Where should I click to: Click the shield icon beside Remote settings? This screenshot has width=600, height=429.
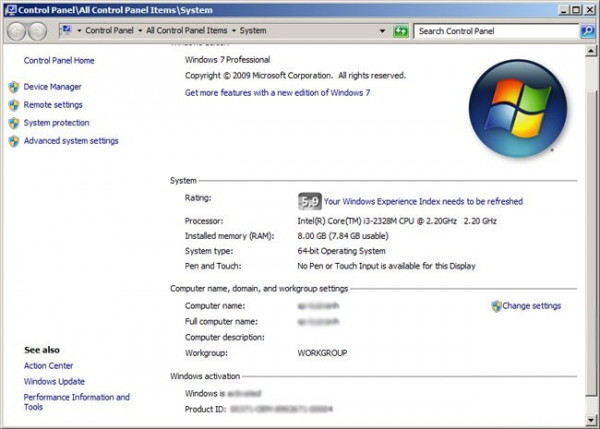14,105
